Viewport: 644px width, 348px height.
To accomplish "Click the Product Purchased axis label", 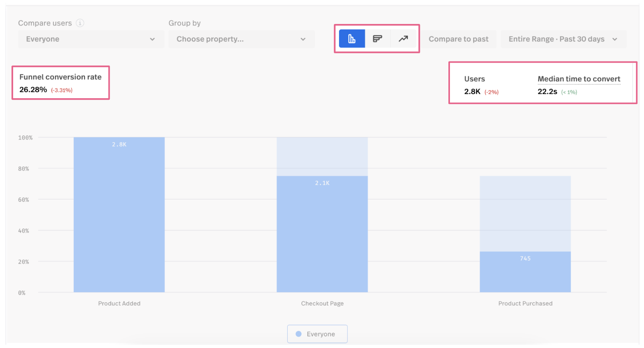I will pyautogui.click(x=525, y=304).
